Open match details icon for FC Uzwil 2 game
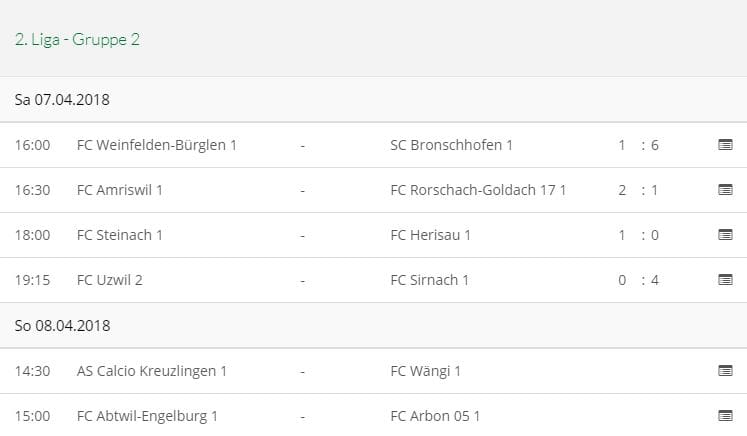The height and width of the screenshot is (436, 747). pos(725,280)
